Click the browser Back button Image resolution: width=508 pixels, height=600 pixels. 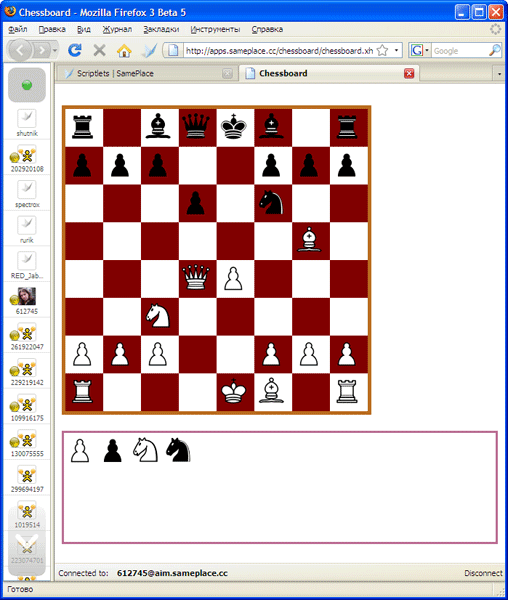coord(20,50)
